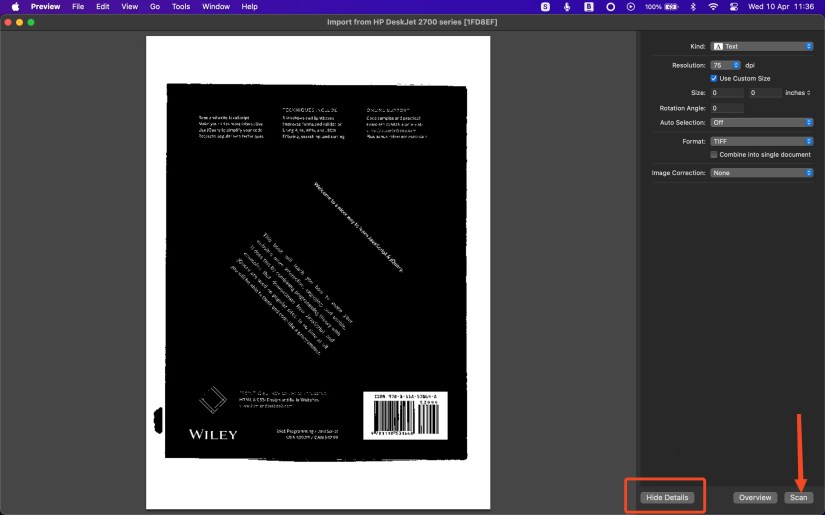This screenshot has width=825, height=515.
Task: Uncheck Use Custom Size
Action: pos(713,78)
